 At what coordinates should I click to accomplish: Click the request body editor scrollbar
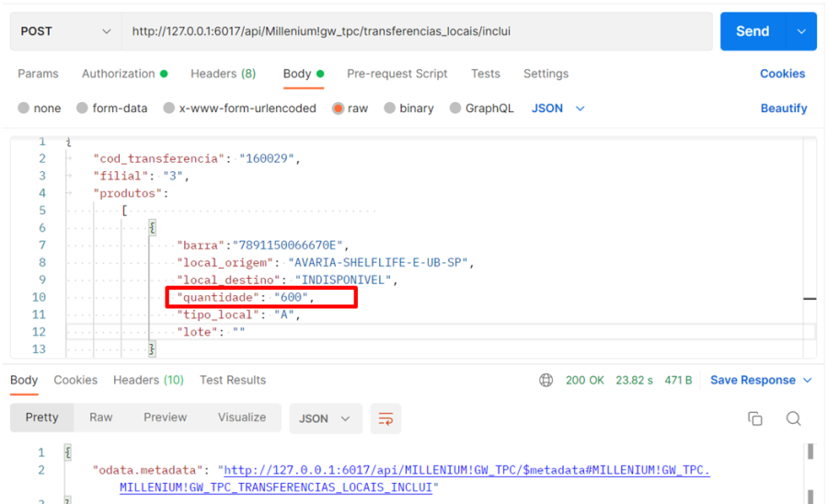810,248
